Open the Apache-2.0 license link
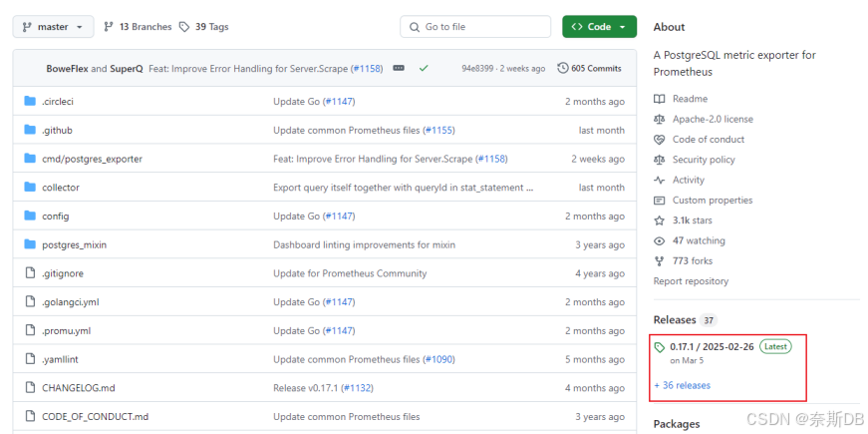Viewport: 868px width, 434px height. click(x=713, y=119)
